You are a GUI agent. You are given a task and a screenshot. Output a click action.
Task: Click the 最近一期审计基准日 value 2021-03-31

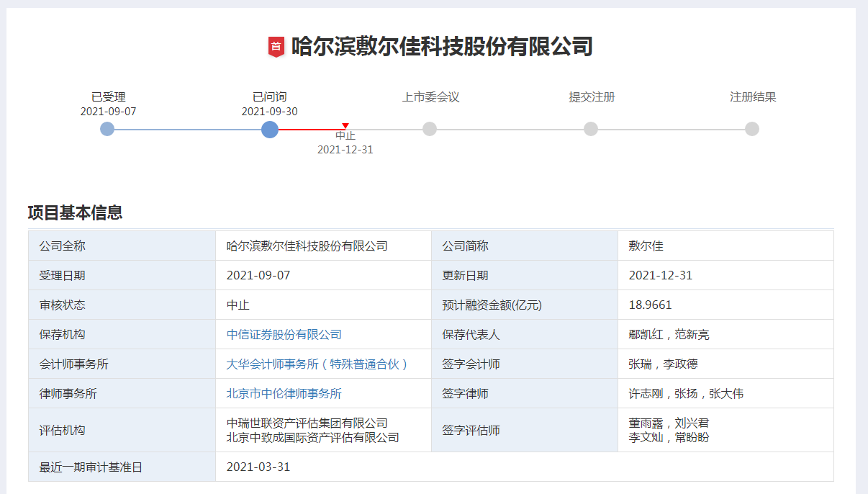point(258,467)
